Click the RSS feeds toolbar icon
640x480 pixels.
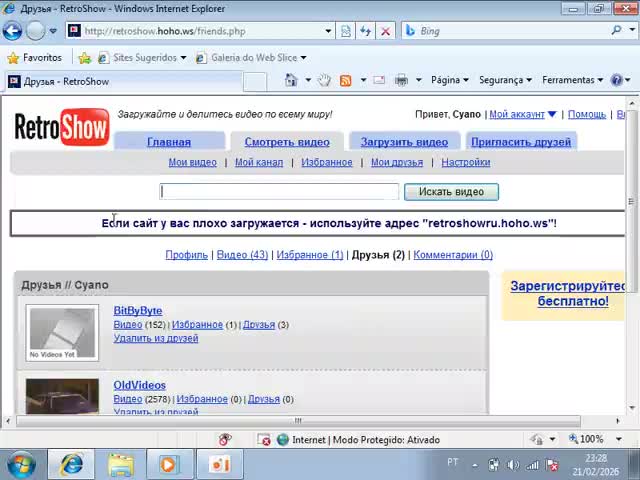tap(345, 80)
